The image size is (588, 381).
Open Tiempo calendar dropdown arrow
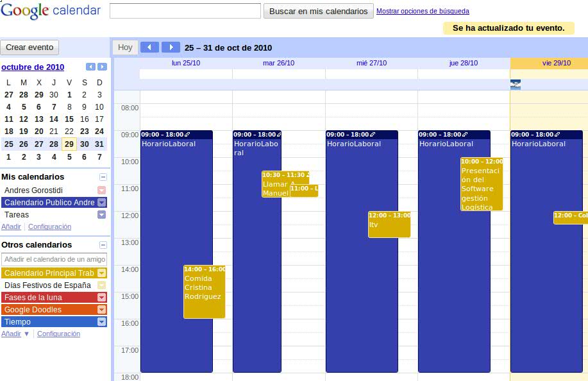click(101, 322)
